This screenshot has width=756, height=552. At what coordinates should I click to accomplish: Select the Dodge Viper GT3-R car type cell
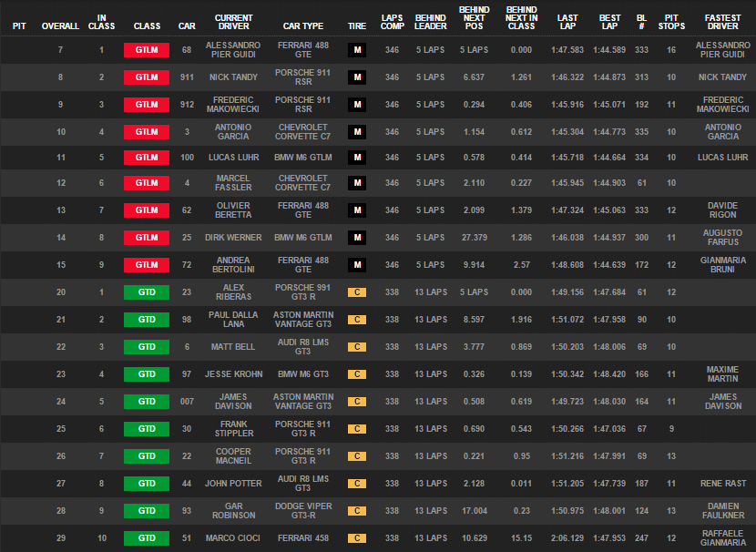[303, 510]
